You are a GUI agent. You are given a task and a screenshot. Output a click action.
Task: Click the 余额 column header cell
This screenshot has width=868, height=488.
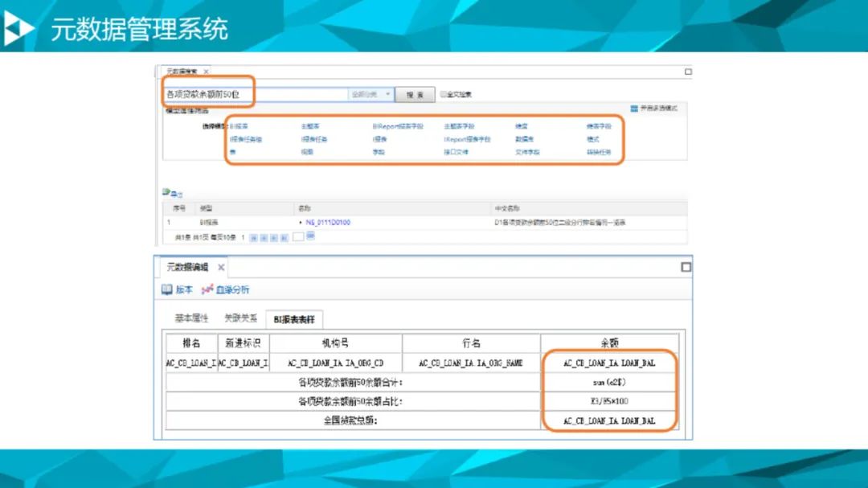pos(608,343)
